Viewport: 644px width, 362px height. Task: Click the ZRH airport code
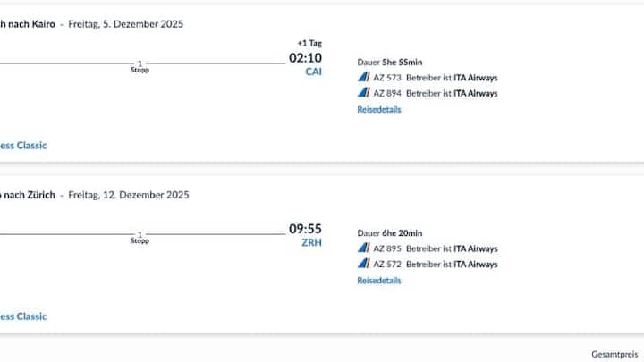[311, 242]
